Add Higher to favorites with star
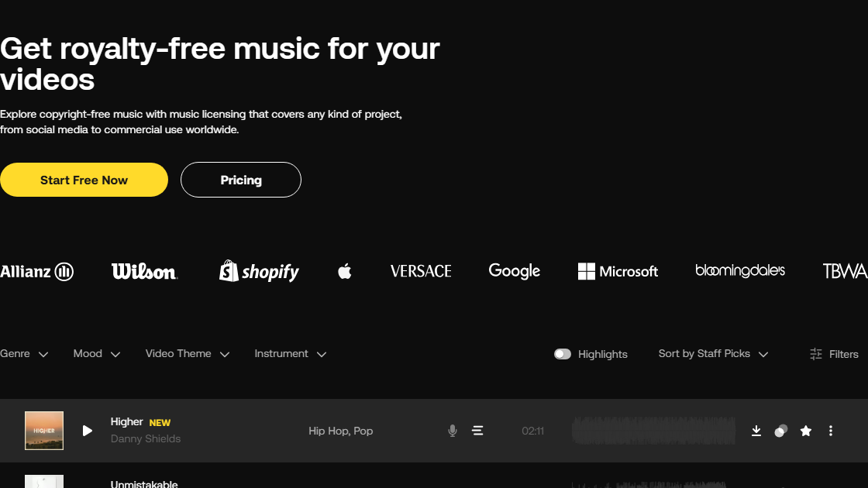The image size is (868, 488). [x=806, y=431]
